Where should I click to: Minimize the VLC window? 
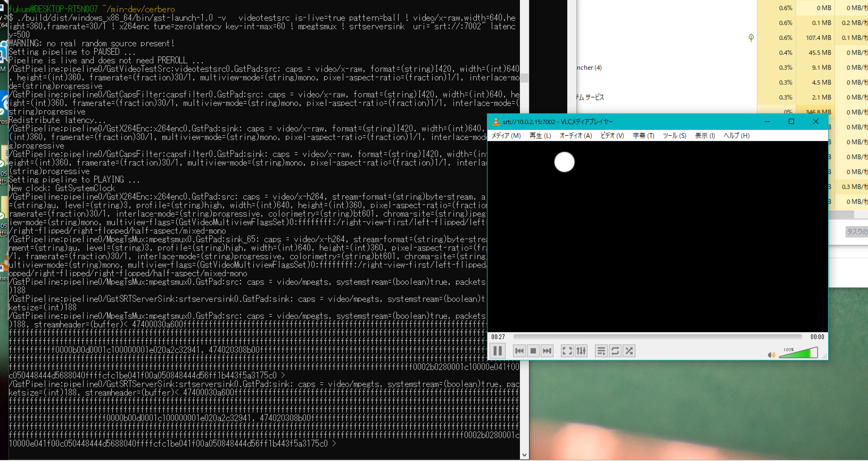click(768, 122)
